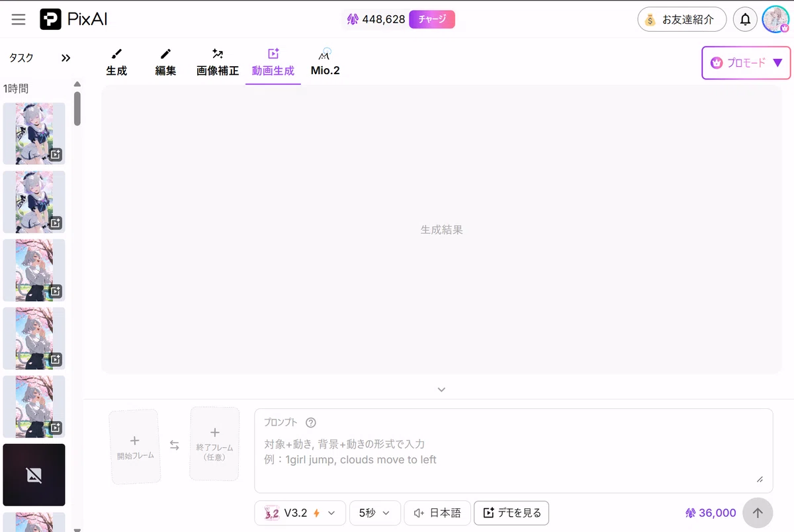Image resolution: width=794 pixels, height=532 pixels.
Task: Click the デモを見る button
Action: pyautogui.click(x=511, y=513)
